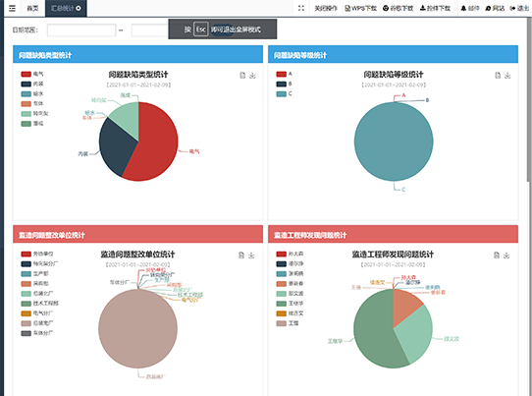The height and width of the screenshot is (396, 532).
Task: Open data view icon on 问题缺陷类型统计 chart
Action: [x=242, y=76]
